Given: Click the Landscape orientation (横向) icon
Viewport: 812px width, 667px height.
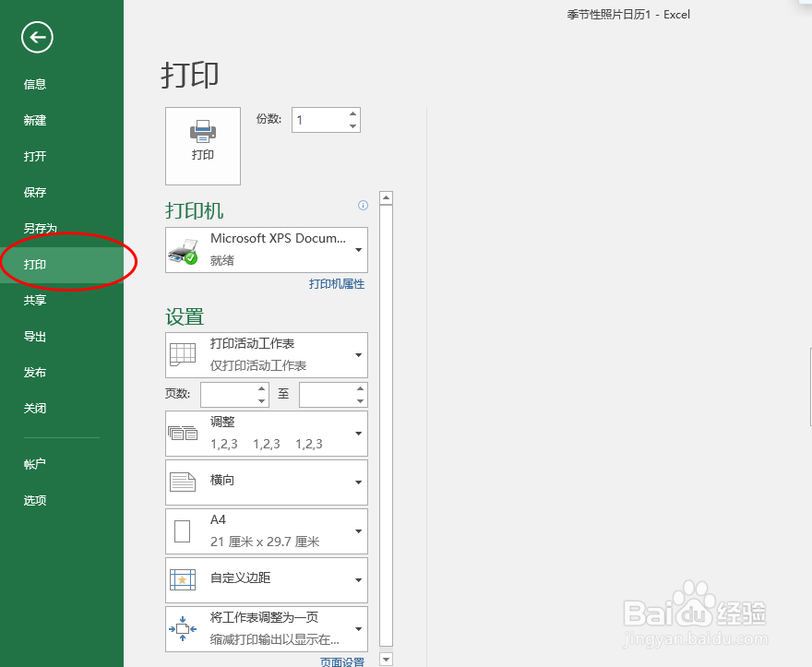Looking at the screenshot, I should 183,482.
